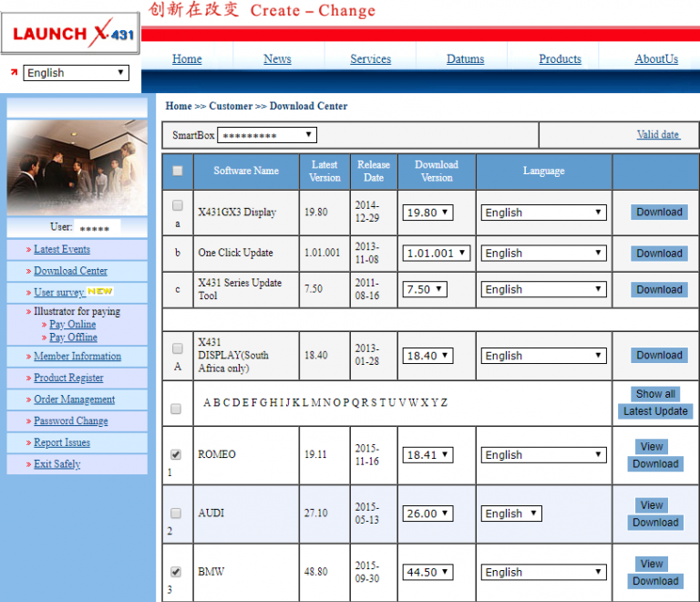Expand the SmartBox serial number dropdown

pyautogui.click(x=267, y=135)
